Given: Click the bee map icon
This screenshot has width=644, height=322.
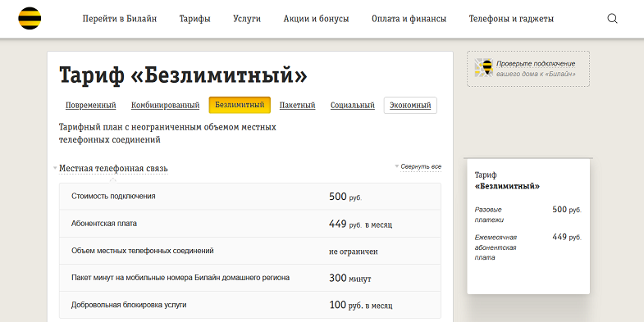Looking at the screenshot, I should tap(484, 67).
